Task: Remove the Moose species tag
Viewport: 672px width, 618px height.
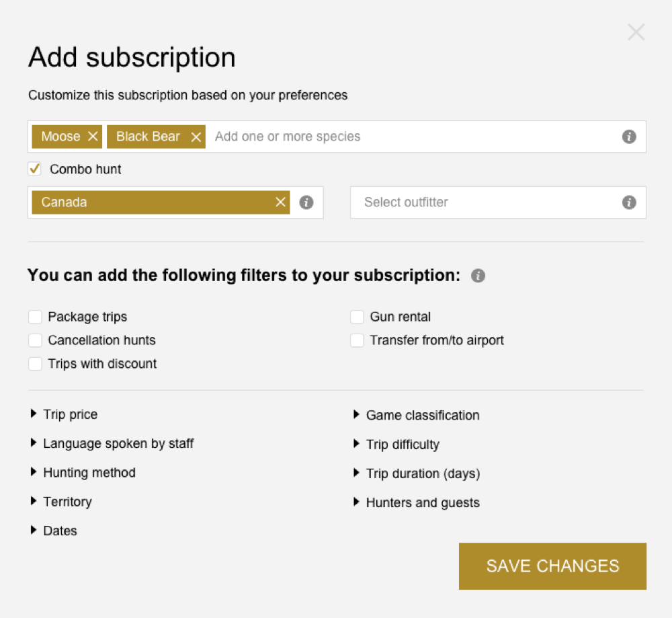Action: click(93, 137)
